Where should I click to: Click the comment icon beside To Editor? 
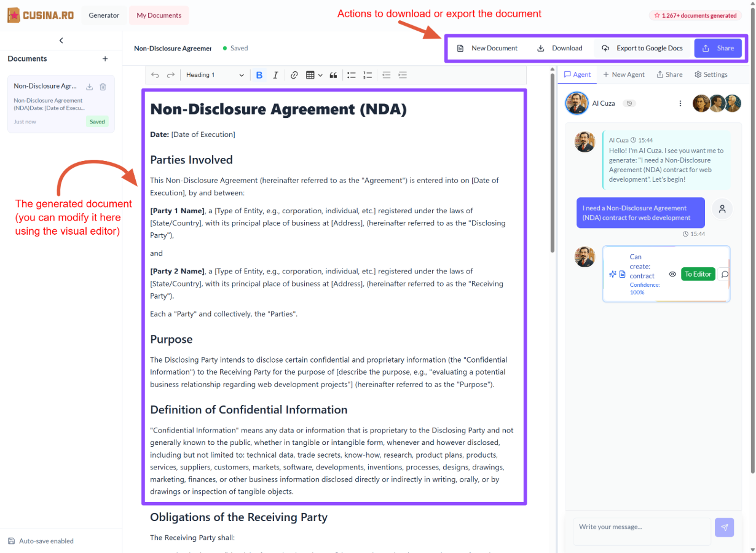coord(725,274)
